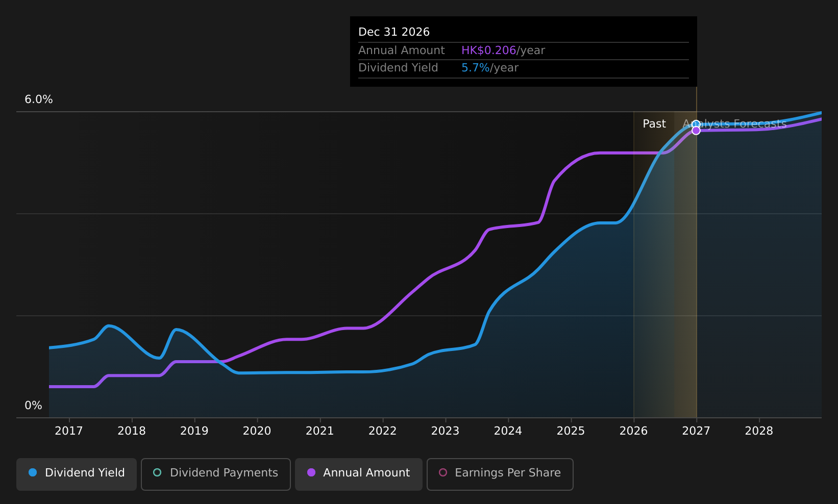Click the Analysts Forecasts label
The image size is (838, 504).
point(735,124)
